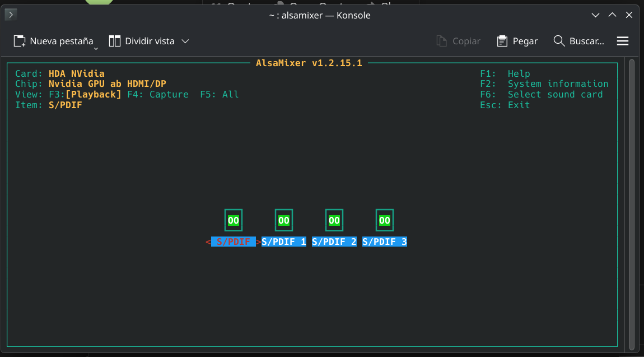This screenshot has height=357, width=644.
Task: Click the terminal's vertical scrollbar
Action: point(632,202)
